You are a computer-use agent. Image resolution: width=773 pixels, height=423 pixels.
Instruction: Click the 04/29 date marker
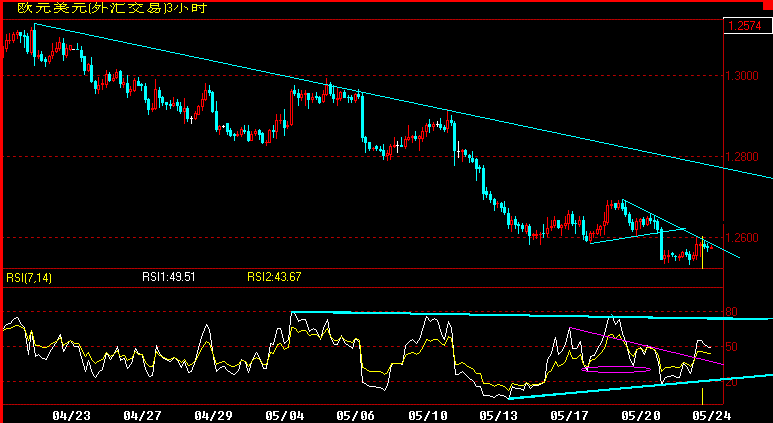212,416
